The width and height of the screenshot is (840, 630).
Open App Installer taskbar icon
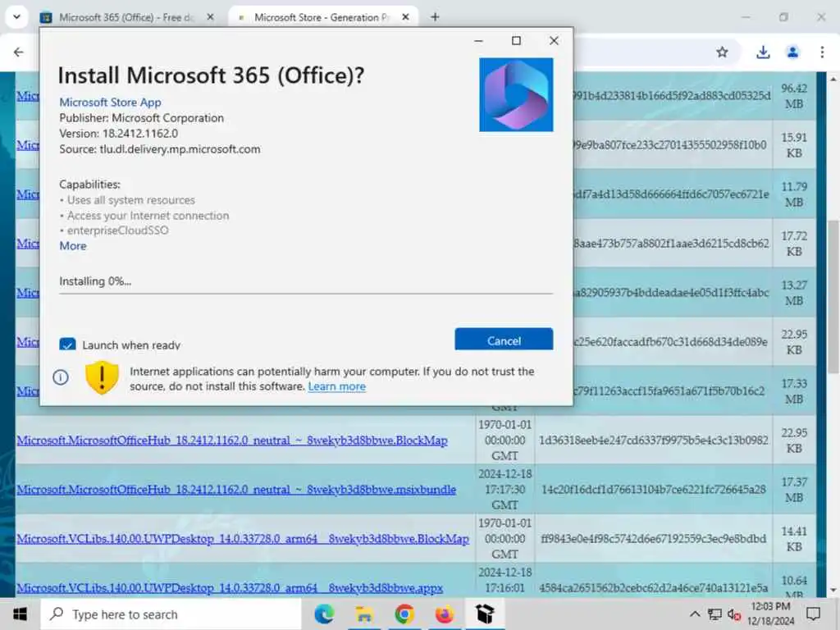(484, 614)
